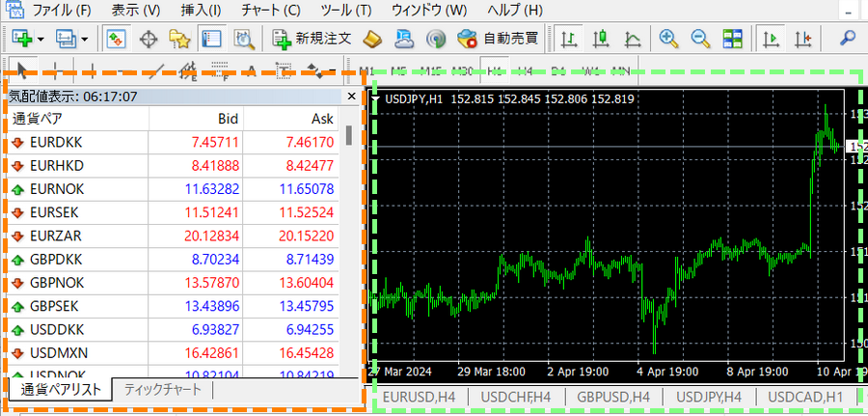Open a new chart with the green plus icon

pyautogui.click(x=23, y=39)
